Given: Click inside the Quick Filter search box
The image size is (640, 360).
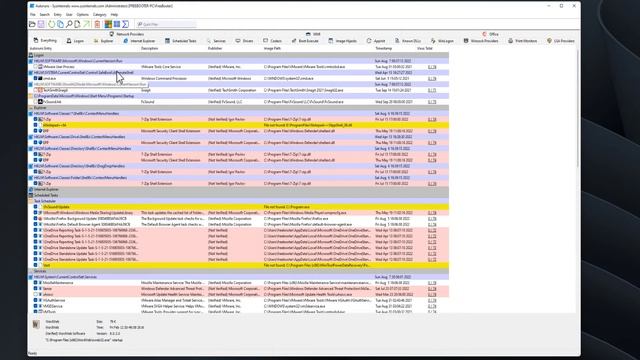Looking at the screenshot, I should tap(166, 24).
